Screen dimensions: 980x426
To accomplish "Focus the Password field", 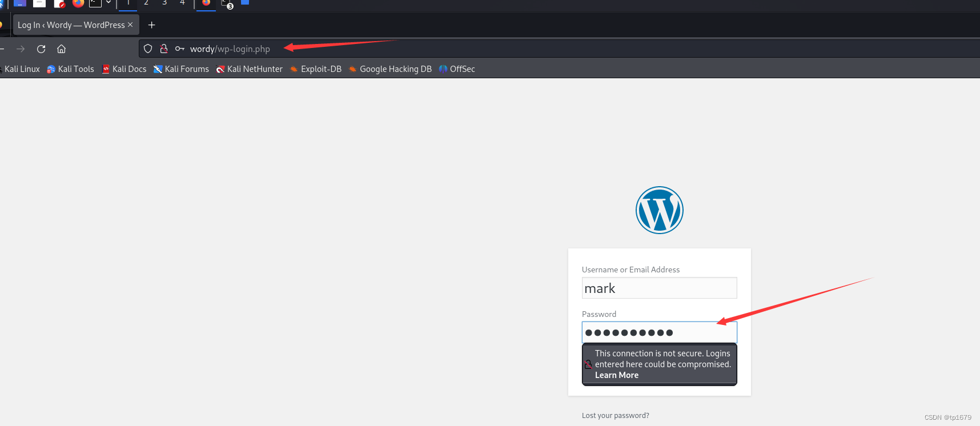I will click(x=660, y=332).
